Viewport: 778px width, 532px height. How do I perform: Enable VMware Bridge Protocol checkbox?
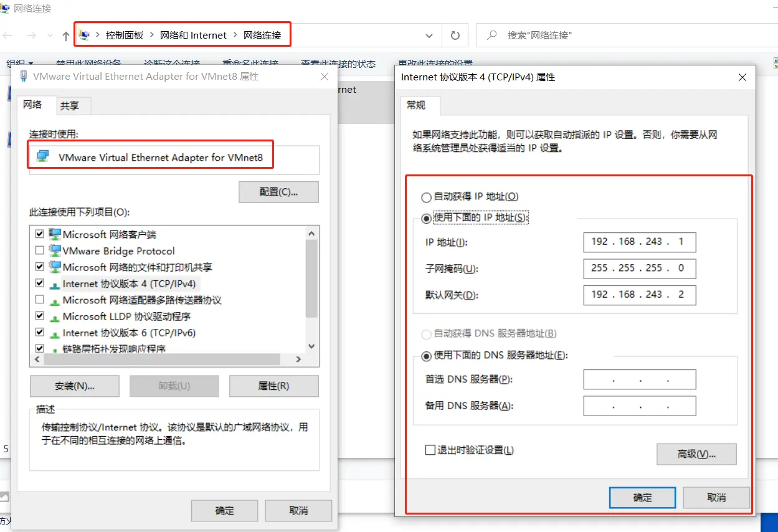40,250
